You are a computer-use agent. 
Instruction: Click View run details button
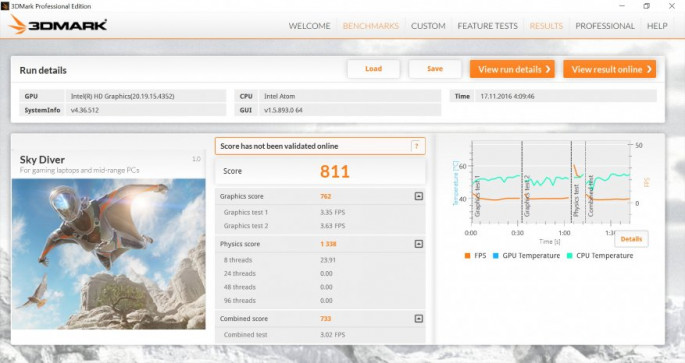(512, 69)
